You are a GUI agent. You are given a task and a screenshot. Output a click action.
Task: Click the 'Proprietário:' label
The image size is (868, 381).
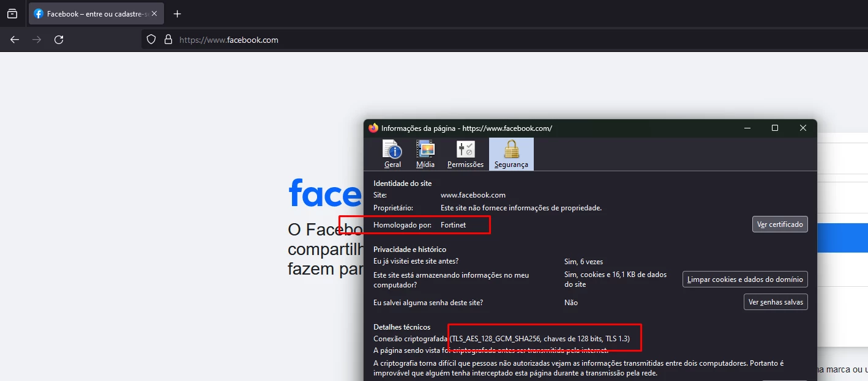(x=394, y=208)
